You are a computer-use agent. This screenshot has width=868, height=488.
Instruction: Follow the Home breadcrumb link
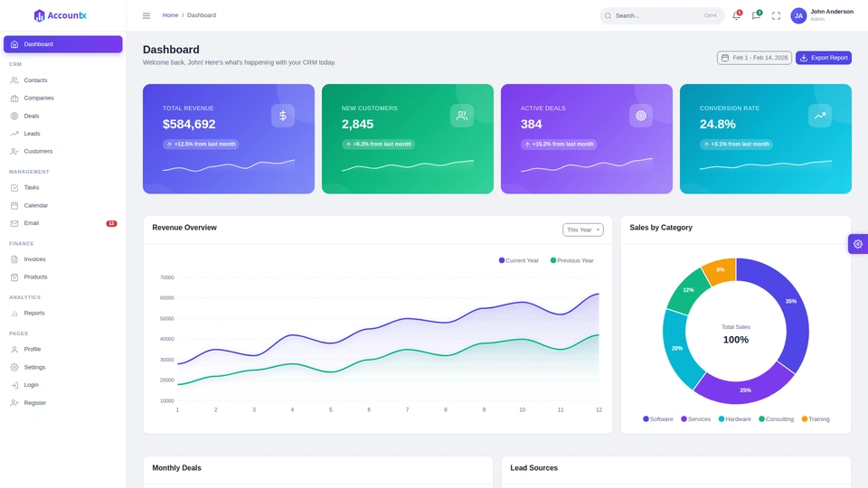point(171,15)
